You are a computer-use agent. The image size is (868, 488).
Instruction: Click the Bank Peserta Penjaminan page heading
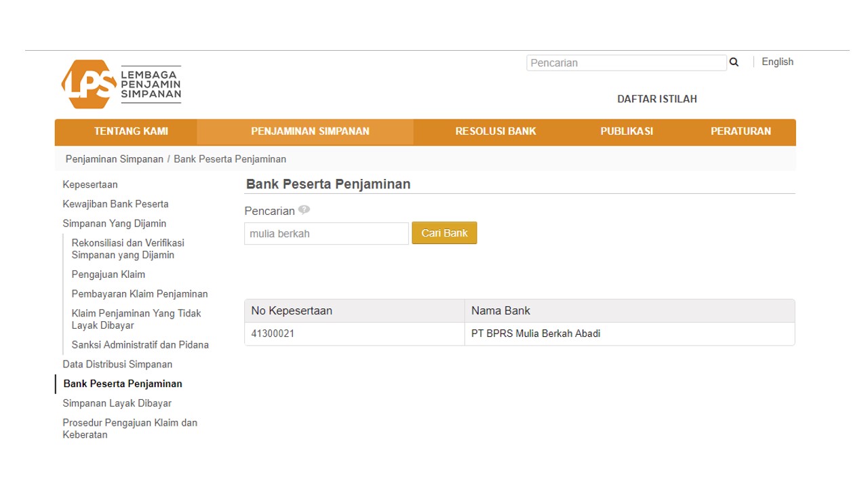[x=328, y=184]
